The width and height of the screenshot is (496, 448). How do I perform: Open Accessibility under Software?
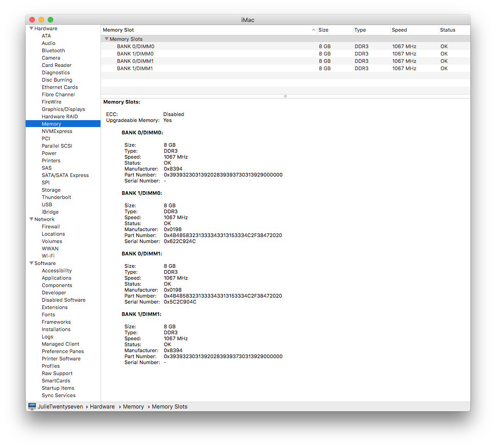pyautogui.click(x=56, y=271)
